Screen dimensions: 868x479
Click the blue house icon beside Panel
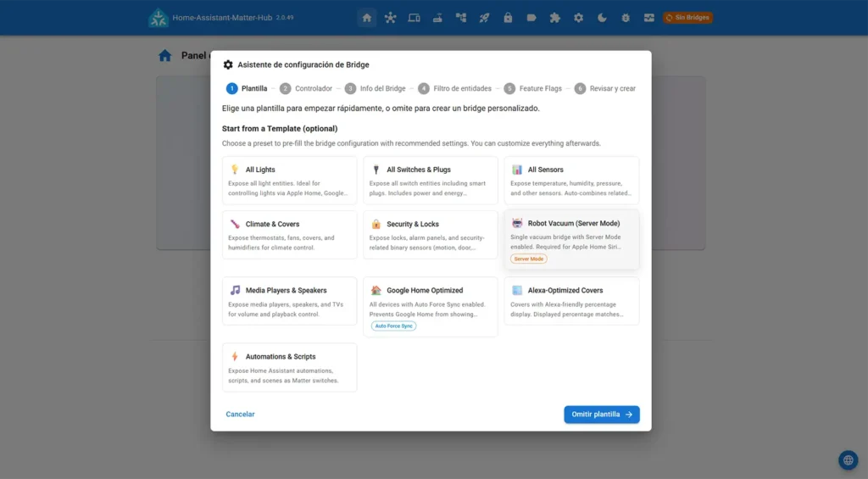click(x=165, y=55)
